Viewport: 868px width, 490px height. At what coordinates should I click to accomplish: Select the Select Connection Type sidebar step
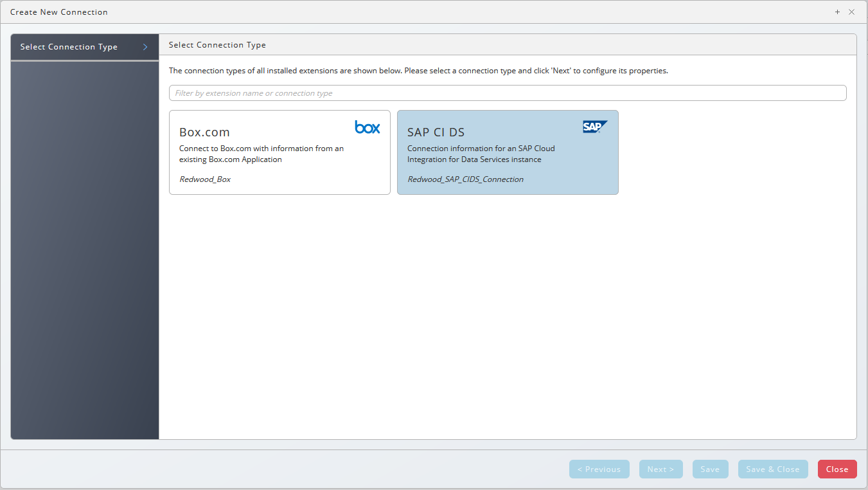coord(85,47)
